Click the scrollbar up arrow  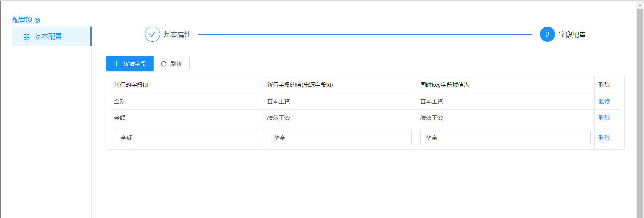point(640,5)
